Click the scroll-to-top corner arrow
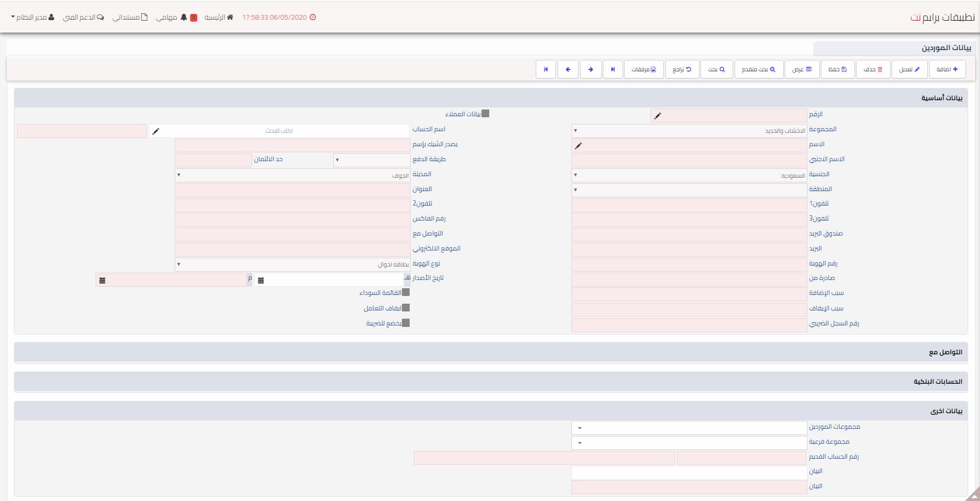The image size is (980, 501). tap(973, 494)
